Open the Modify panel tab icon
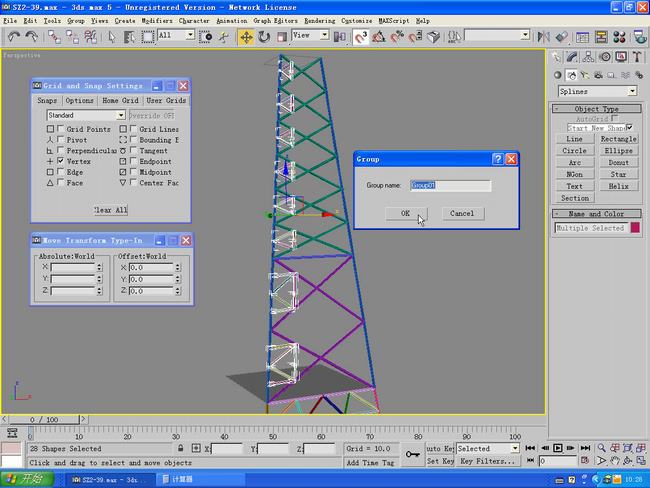Image resolution: width=650 pixels, height=488 pixels. point(572,57)
